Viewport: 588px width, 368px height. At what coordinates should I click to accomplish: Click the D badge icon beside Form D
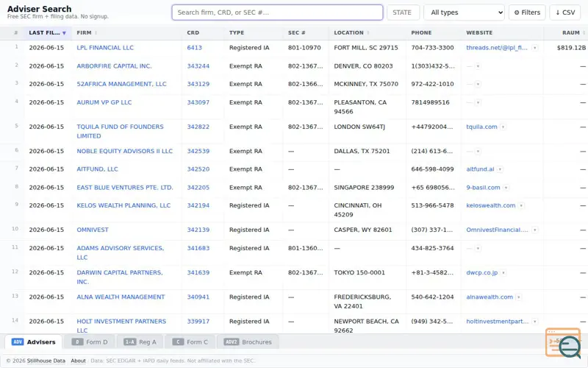77,342
